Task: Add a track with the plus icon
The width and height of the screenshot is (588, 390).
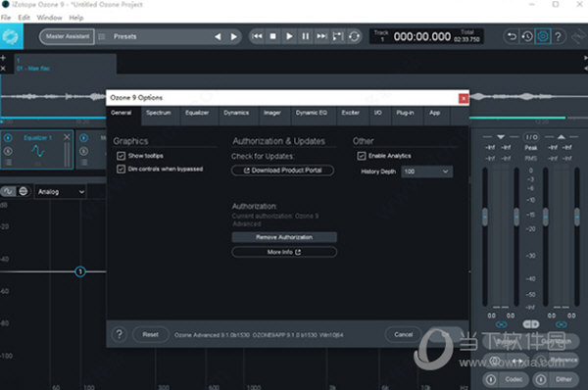Action: pos(3,58)
